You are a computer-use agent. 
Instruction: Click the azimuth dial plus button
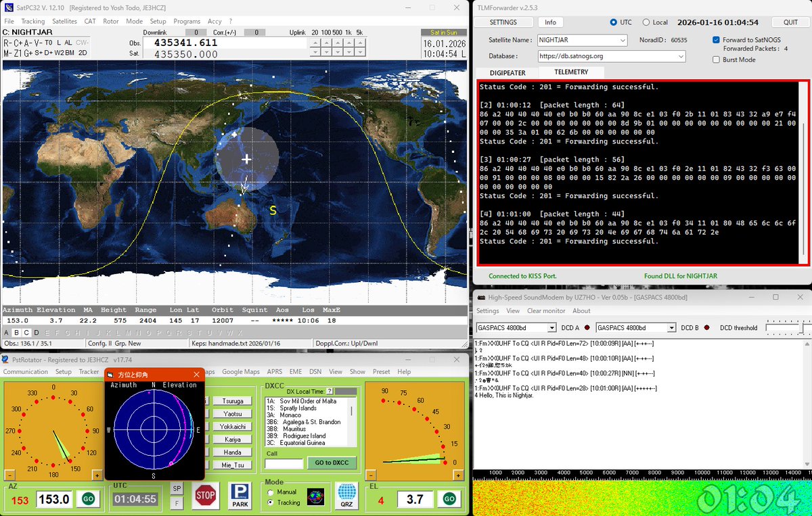coord(97,475)
